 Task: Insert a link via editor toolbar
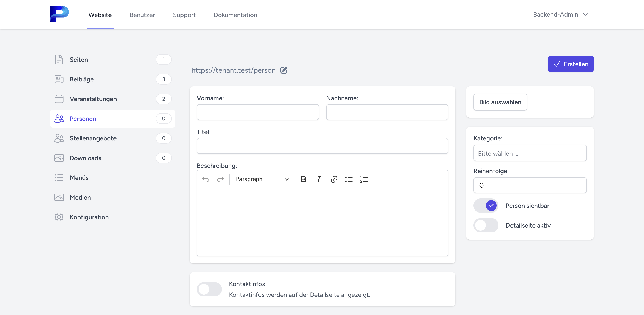(x=334, y=179)
